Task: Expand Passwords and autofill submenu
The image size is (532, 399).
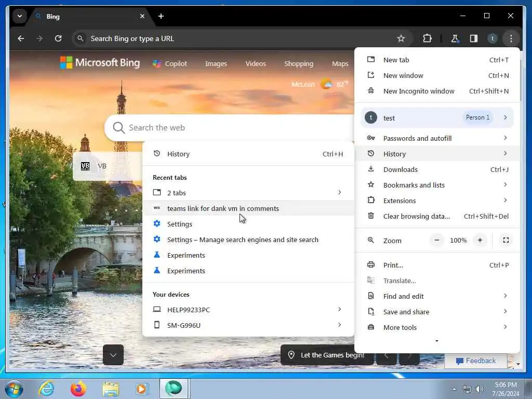Action: [437, 138]
